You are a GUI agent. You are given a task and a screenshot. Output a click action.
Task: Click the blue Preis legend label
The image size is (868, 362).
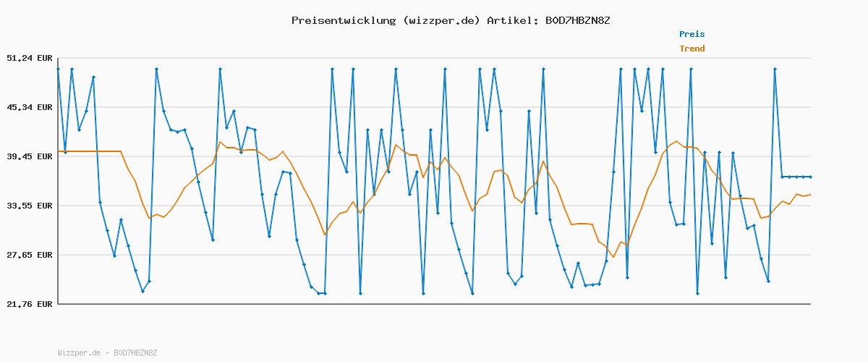point(692,34)
